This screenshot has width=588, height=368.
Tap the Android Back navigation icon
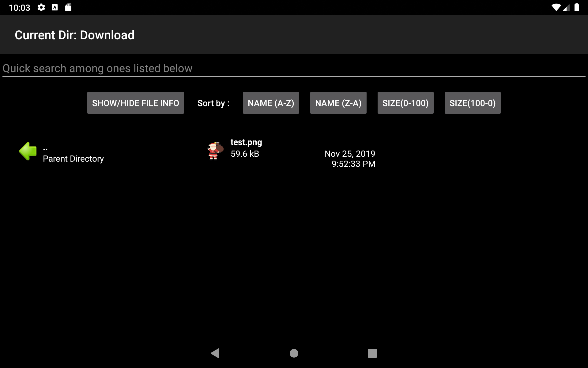pyautogui.click(x=215, y=353)
